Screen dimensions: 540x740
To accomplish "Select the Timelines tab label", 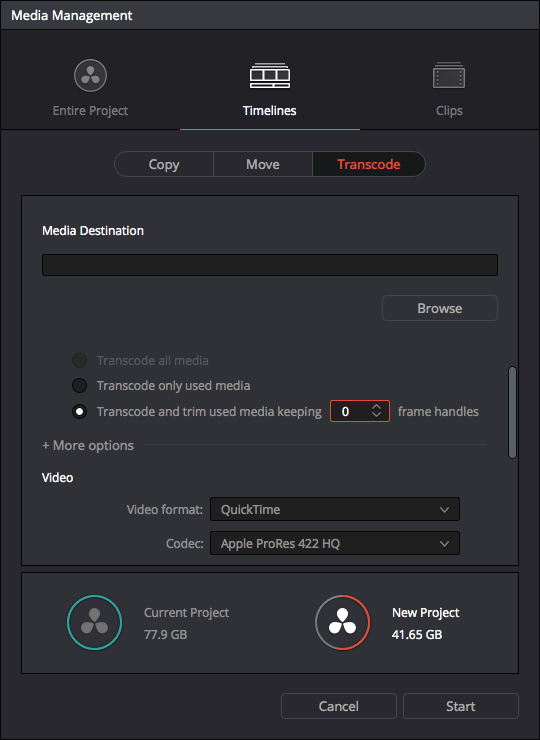I will (270, 110).
